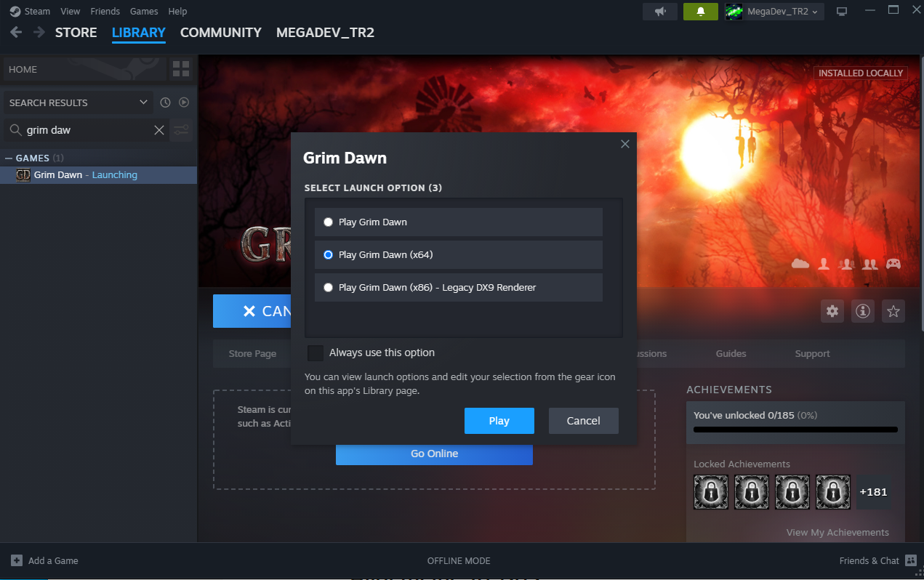924x580 pixels.
Task: Open the Friends menu
Action: (x=105, y=12)
